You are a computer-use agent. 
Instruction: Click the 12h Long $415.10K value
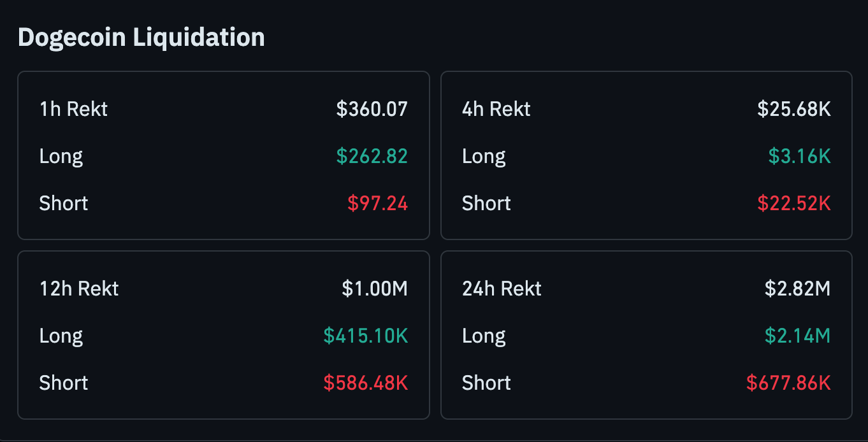click(x=365, y=336)
